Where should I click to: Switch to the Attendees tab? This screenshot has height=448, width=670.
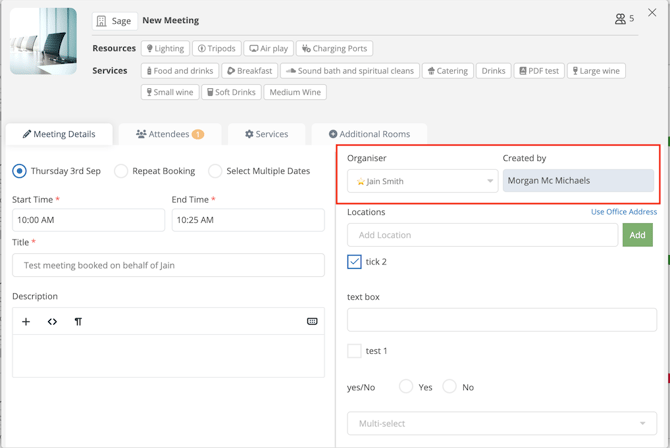pos(170,134)
